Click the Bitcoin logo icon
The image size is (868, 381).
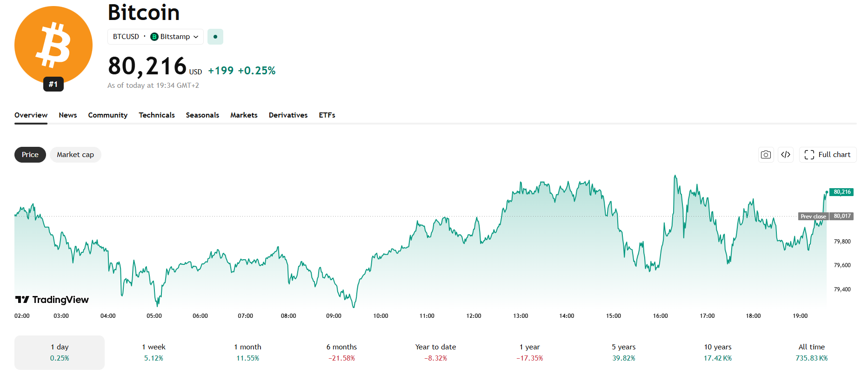click(x=53, y=45)
